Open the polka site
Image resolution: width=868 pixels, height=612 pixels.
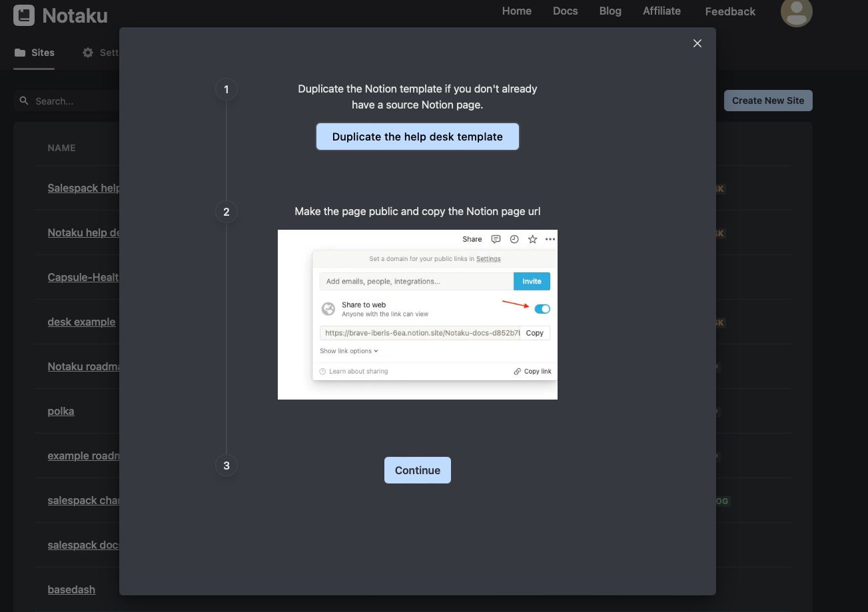(x=61, y=412)
